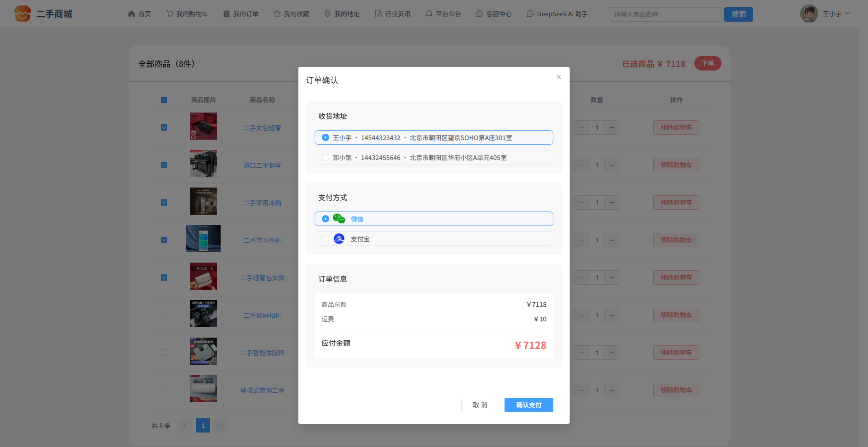Viewport: 868px width, 447px height.
Task: Click the 首页 home icon
Action: click(132, 14)
